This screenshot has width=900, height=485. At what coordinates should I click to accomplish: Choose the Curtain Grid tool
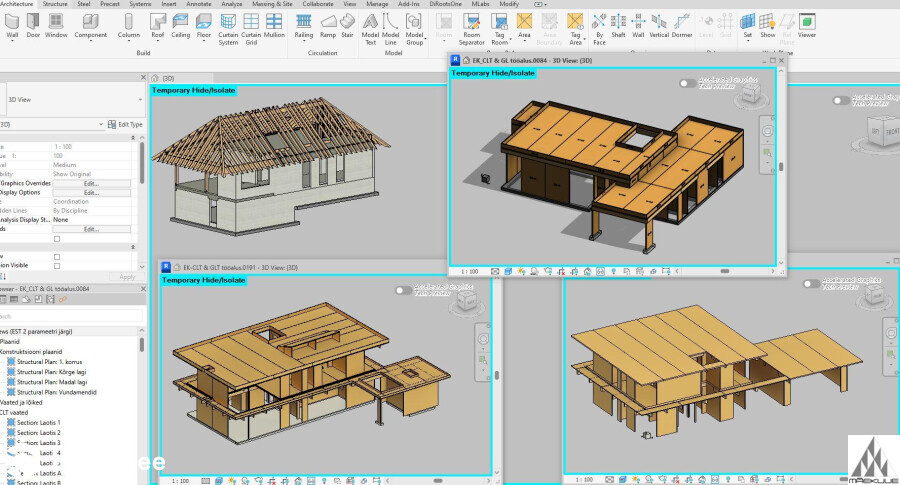click(x=252, y=23)
